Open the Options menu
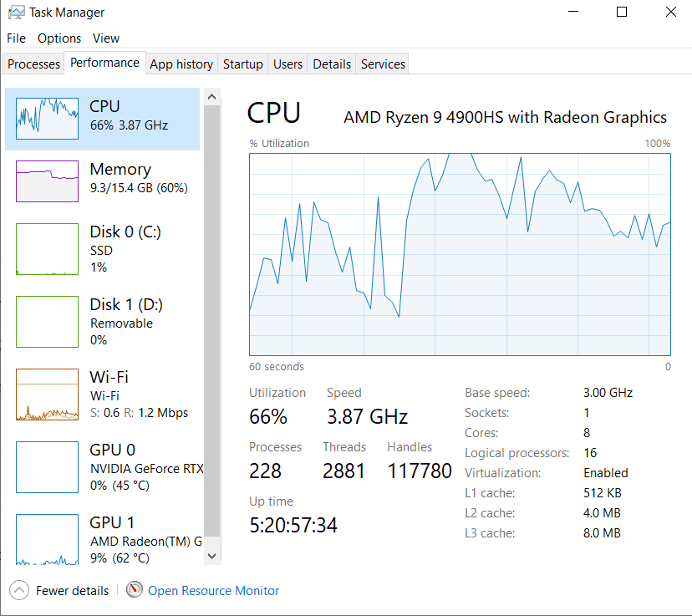 (x=59, y=38)
